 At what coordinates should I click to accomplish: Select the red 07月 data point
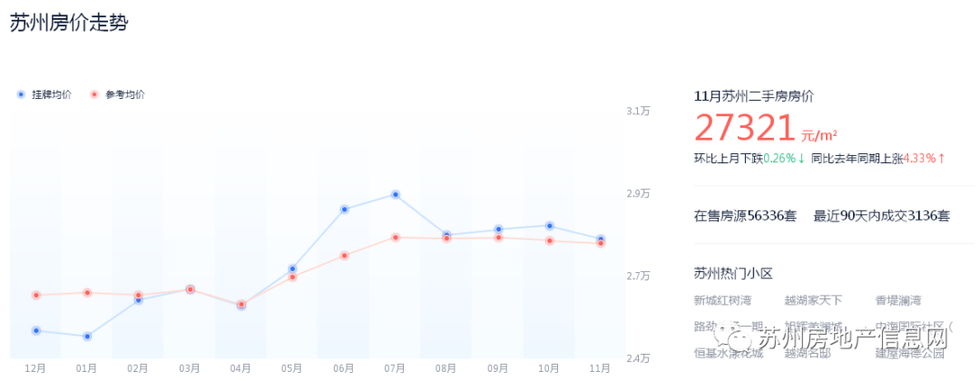(396, 238)
